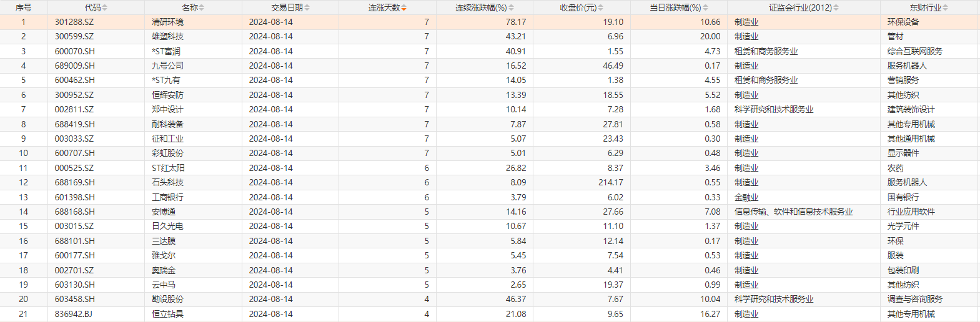
Task: Open stock code 300599.SZ
Action: [74, 36]
